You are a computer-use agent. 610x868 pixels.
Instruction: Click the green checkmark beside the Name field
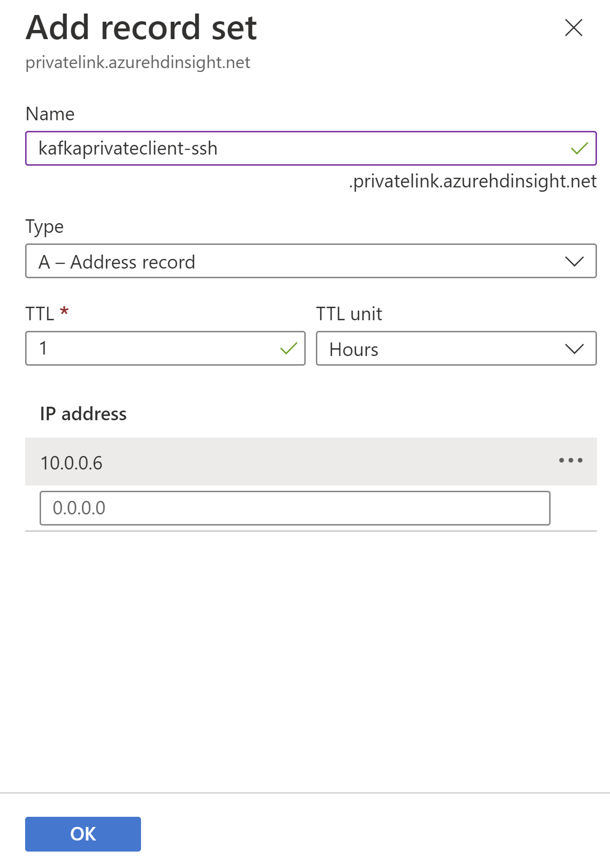point(580,149)
